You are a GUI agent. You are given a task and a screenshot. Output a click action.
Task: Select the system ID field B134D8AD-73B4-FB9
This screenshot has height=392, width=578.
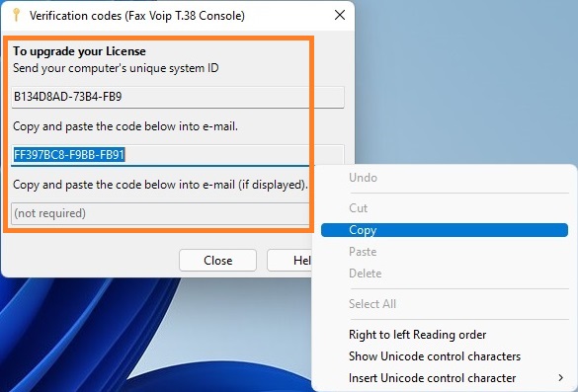tap(178, 98)
